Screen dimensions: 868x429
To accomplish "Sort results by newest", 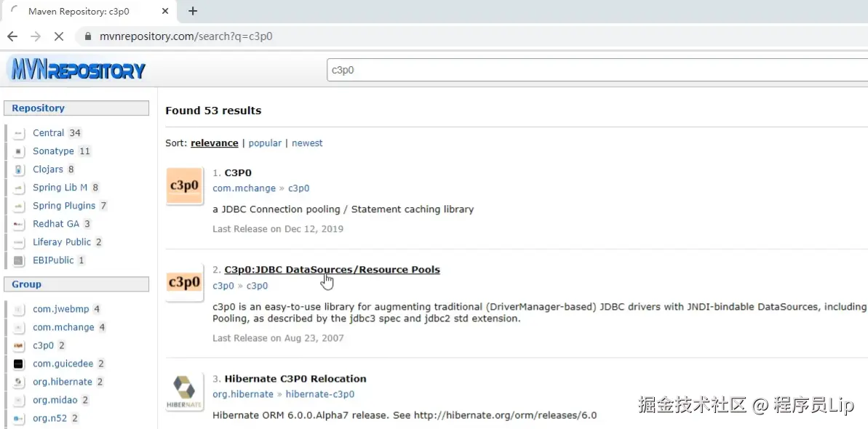I will coord(307,143).
